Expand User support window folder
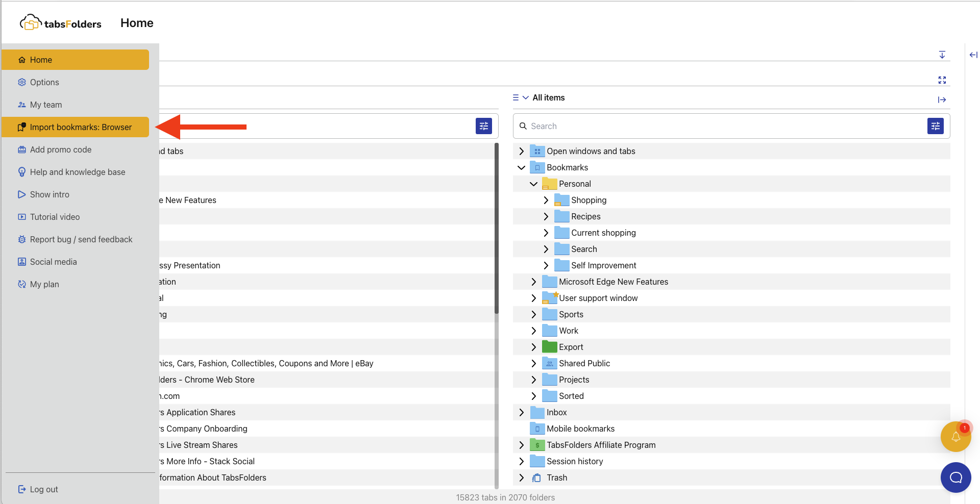This screenshot has height=504, width=980. click(x=533, y=298)
